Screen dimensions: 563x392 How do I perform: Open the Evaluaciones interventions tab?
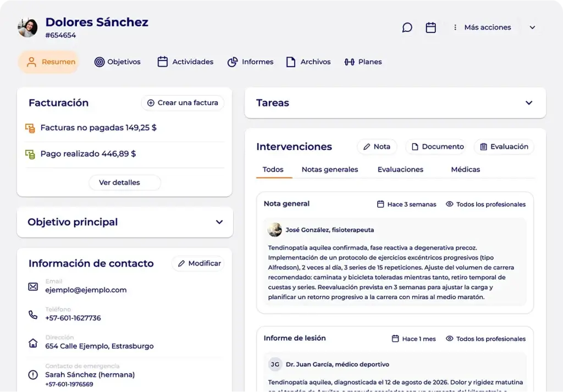click(400, 169)
